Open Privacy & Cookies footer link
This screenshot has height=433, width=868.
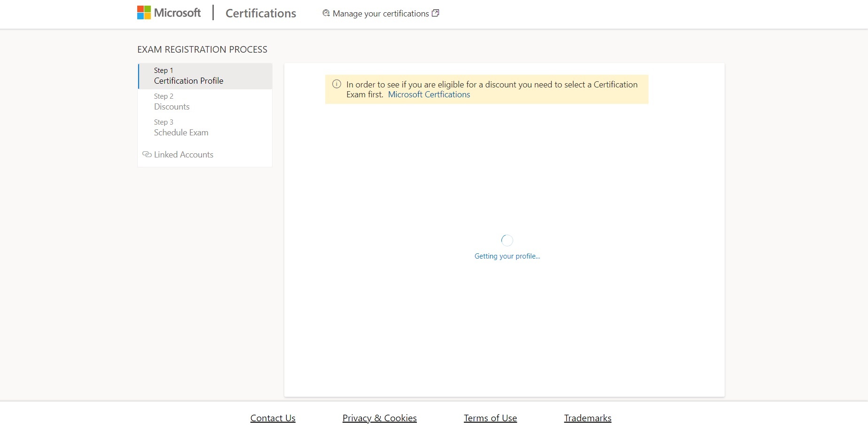click(x=380, y=418)
